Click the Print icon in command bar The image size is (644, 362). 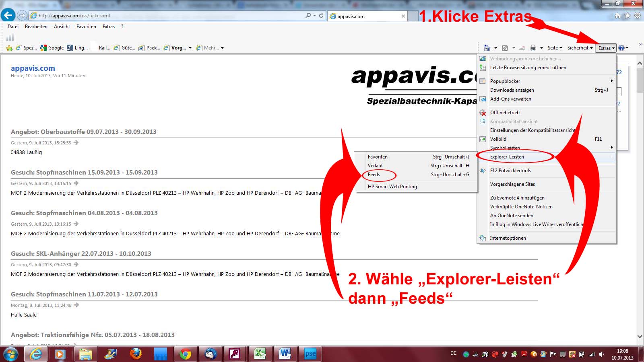pyautogui.click(x=533, y=48)
